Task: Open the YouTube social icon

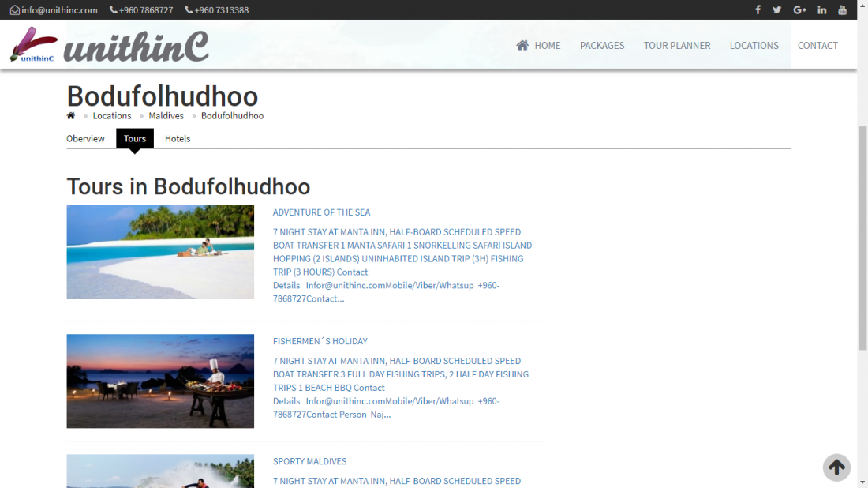Action: [x=843, y=10]
